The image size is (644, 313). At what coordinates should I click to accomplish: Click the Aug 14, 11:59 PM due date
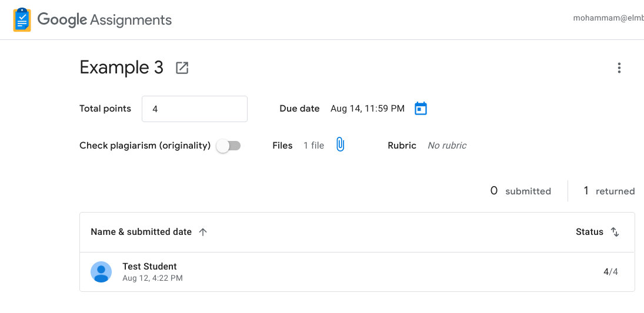tap(368, 109)
